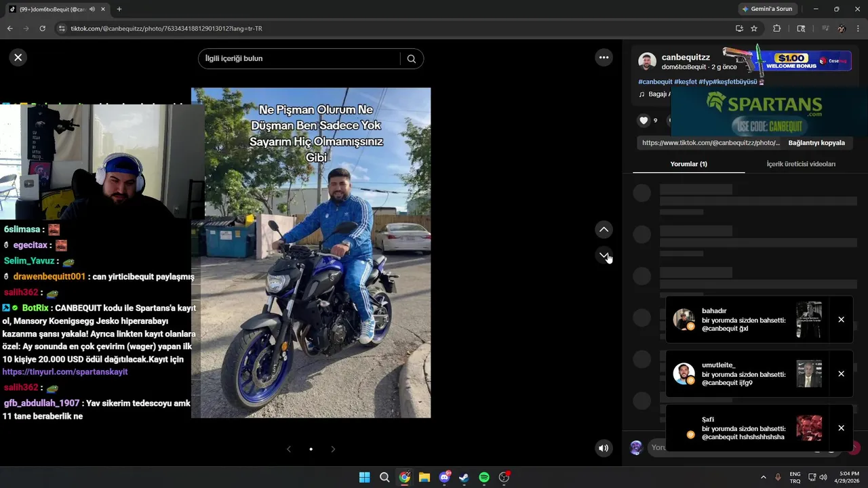Viewport: 868px width, 488px height.
Task: Open the Chrome extensions puzzle icon
Action: (777, 28)
